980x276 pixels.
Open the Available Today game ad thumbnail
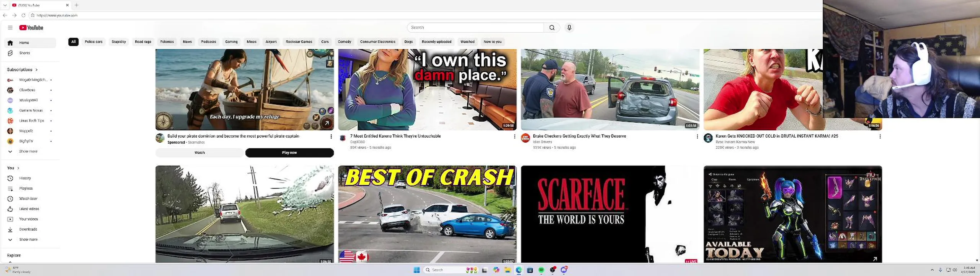pos(793,214)
